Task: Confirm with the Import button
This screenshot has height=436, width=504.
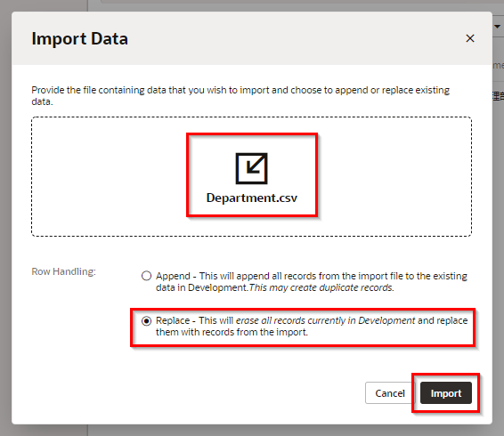Action: (x=446, y=393)
